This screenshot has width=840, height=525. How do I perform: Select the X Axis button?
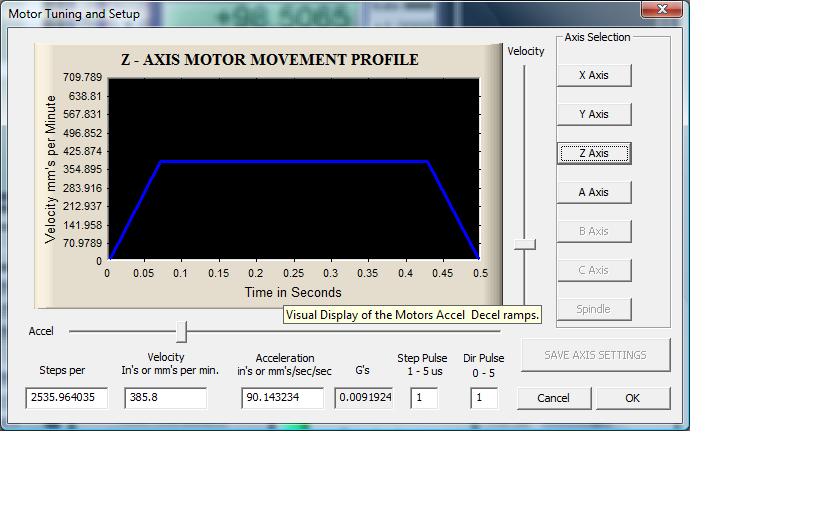593,75
